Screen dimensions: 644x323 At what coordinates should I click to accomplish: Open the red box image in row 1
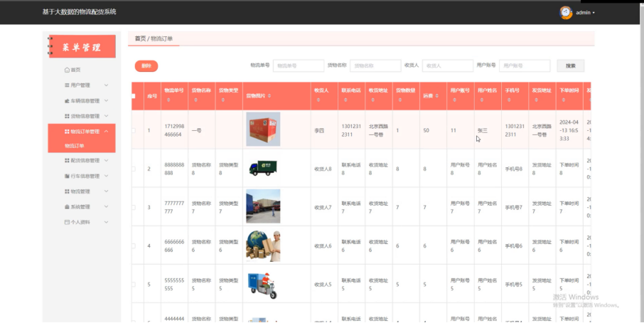click(263, 129)
